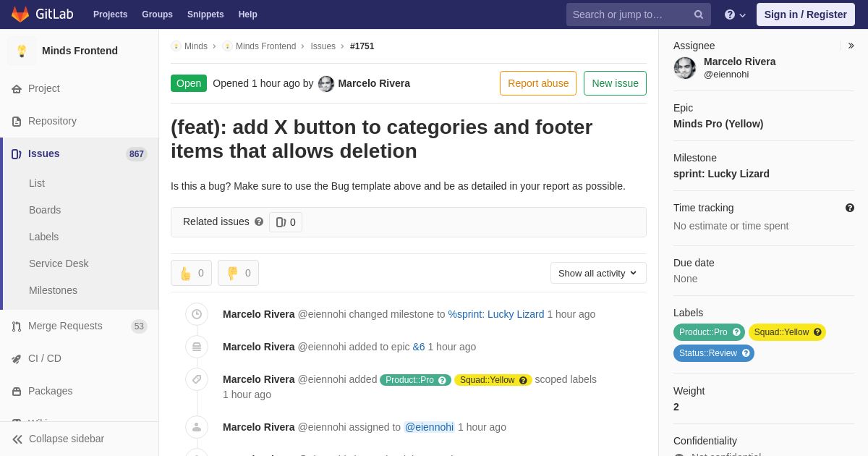
Task: Click the help icon on the Squad::Yellow sidebar label
Action: tap(817, 332)
